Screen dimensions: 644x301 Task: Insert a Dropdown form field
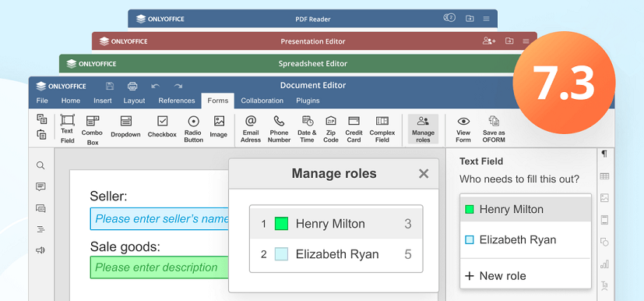125,126
